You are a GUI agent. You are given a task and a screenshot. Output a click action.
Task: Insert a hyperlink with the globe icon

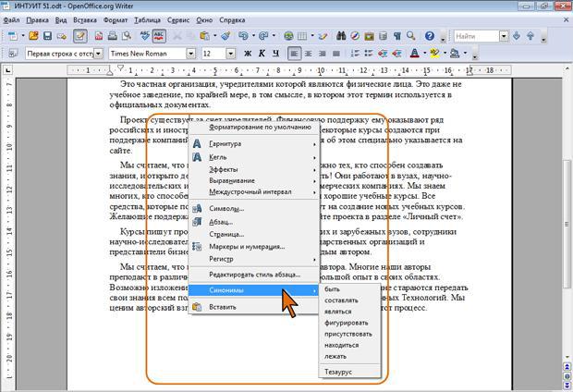[288, 36]
